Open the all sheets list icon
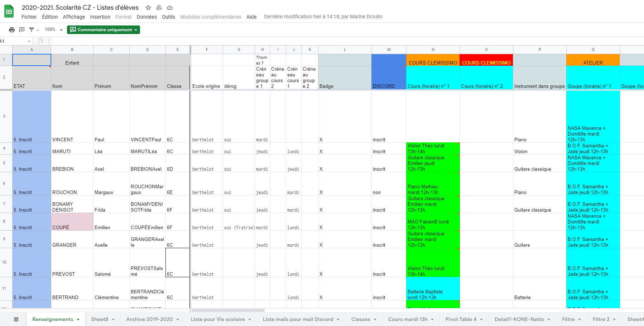 tap(16, 319)
